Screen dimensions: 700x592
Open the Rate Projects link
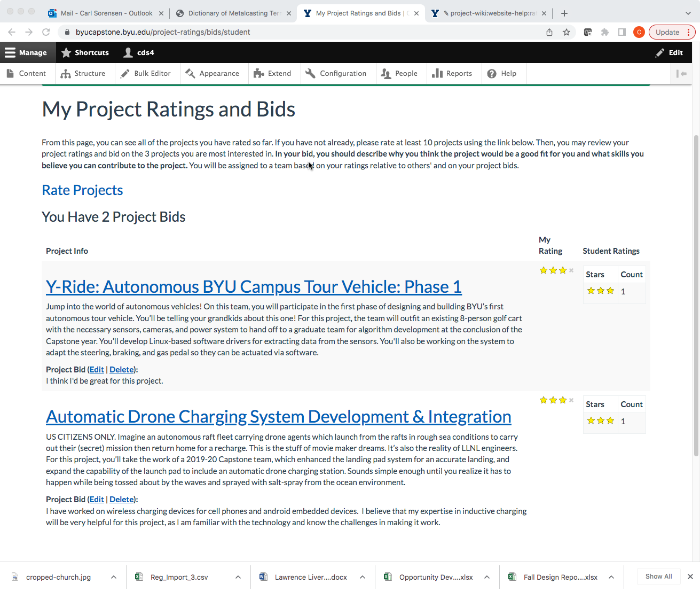click(x=82, y=190)
